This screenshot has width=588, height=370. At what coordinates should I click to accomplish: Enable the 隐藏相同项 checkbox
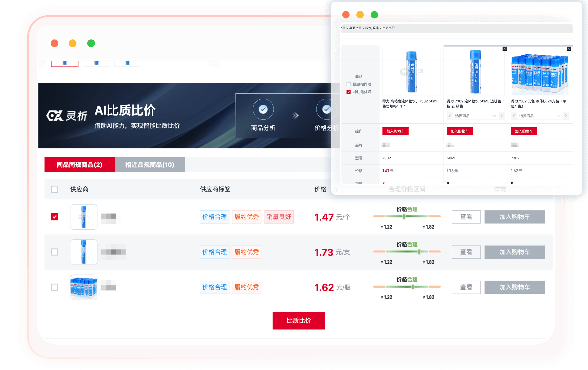348,84
